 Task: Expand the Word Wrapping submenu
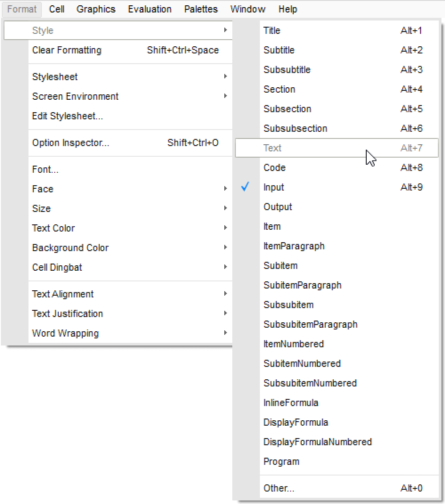click(x=65, y=333)
